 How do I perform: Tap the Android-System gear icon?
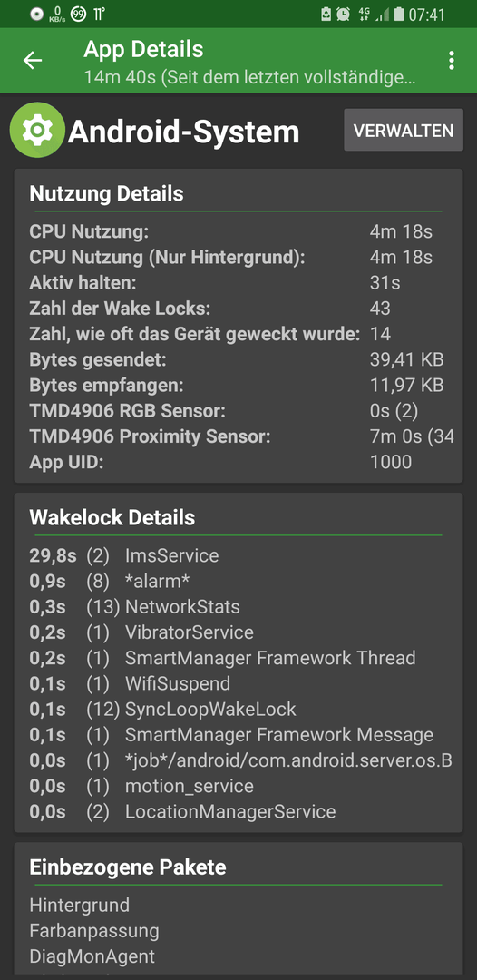click(37, 130)
